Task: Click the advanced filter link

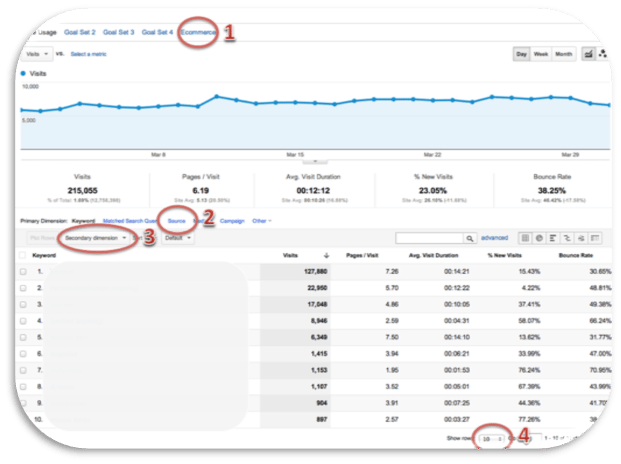Action: (494, 238)
